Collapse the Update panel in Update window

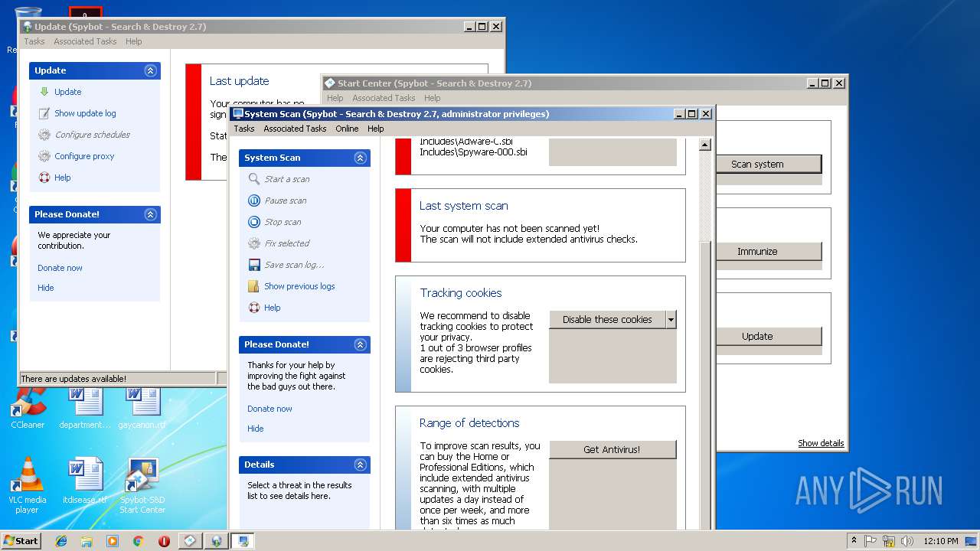pyautogui.click(x=150, y=70)
